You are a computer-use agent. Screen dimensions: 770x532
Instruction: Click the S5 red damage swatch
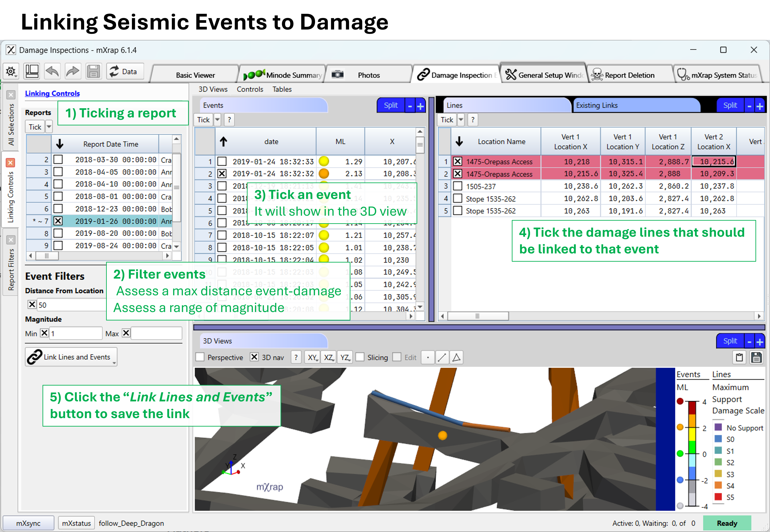tap(718, 497)
